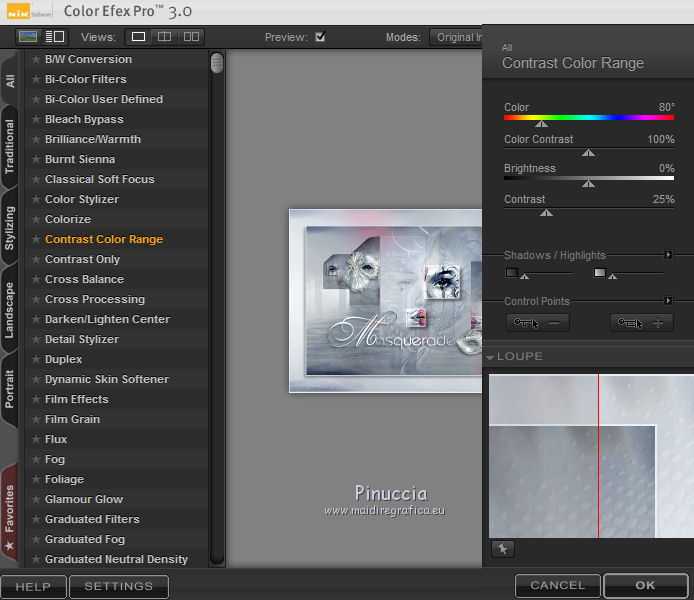Switch to the Favorites tab
Viewport: 694px width, 600px height.
click(10, 510)
